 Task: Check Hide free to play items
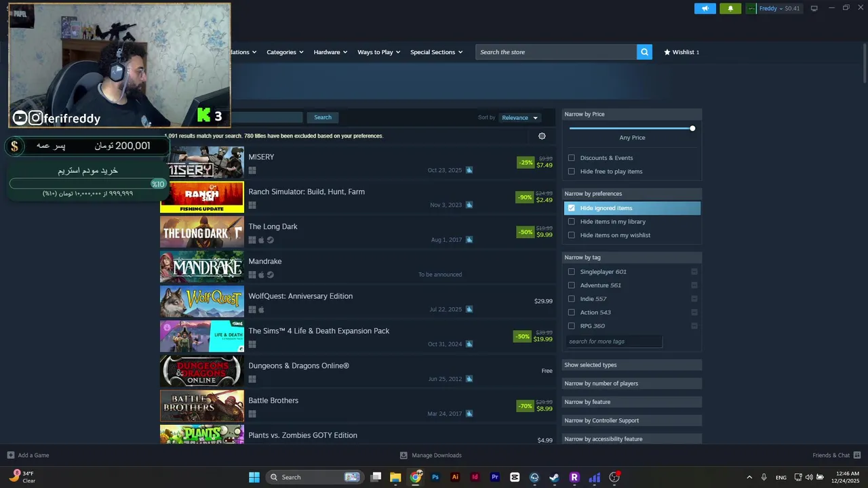(x=571, y=171)
